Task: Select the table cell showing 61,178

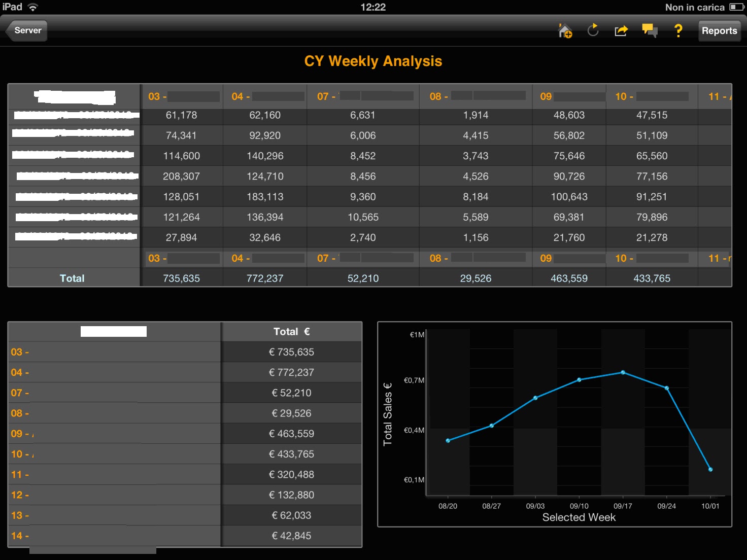Action: (x=182, y=115)
